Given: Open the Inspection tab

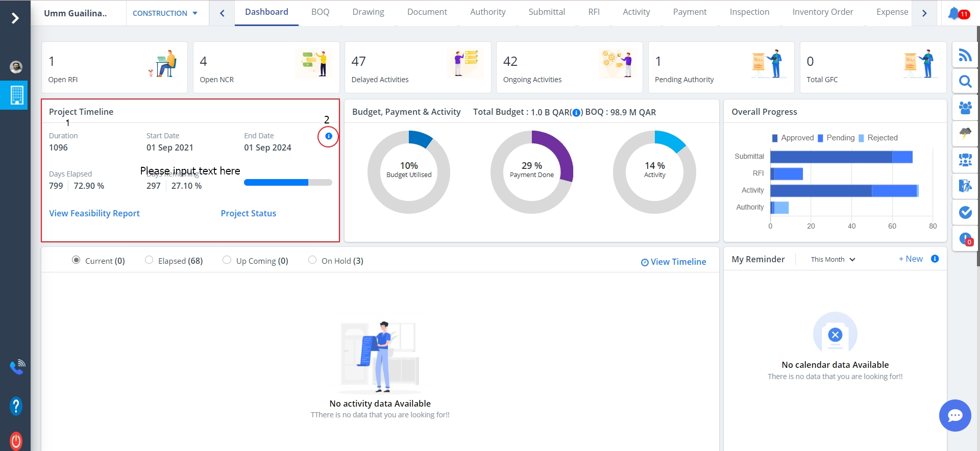Looking at the screenshot, I should pyautogui.click(x=749, y=12).
